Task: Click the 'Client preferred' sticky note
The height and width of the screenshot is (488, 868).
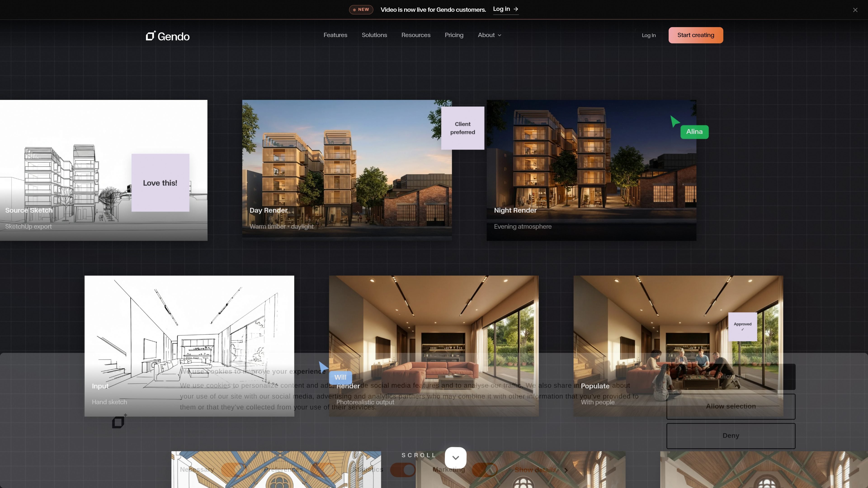Action: [x=463, y=128]
